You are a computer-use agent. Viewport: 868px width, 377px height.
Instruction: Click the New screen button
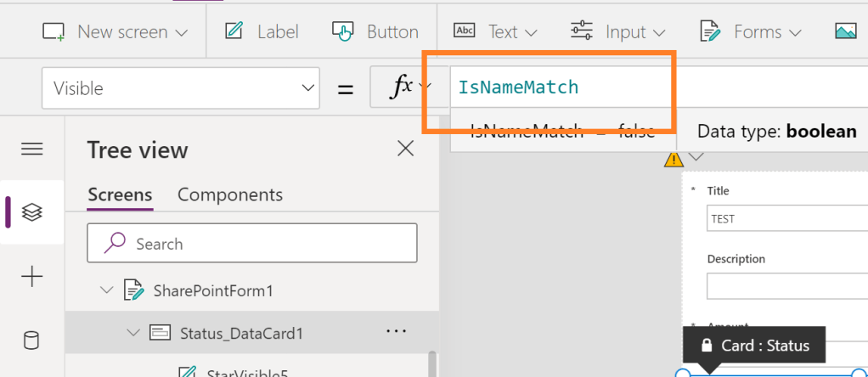tap(115, 32)
